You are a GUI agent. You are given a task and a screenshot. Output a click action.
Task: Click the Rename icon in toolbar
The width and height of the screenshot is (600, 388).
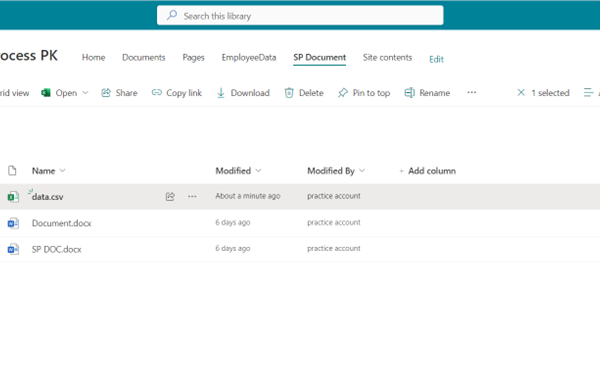(409, 93)
